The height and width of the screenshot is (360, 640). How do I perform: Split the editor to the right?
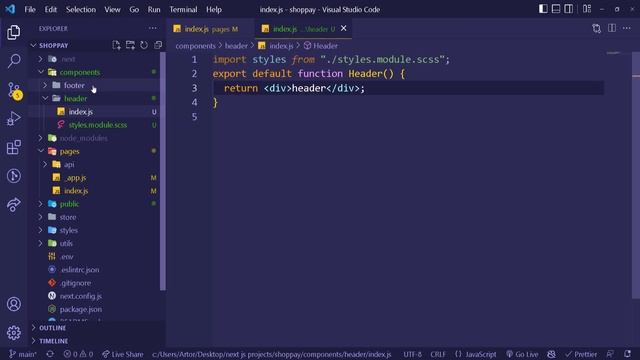click(x=612, y=28)
